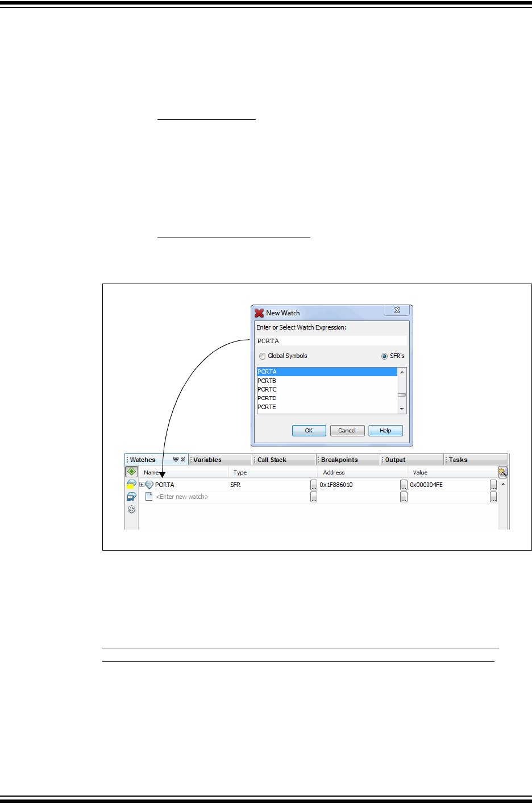Open Address ellipsis button in Enter new watch row
This screenshot has width=532, height=812.
pyautogui.click(x=404, y=497)
